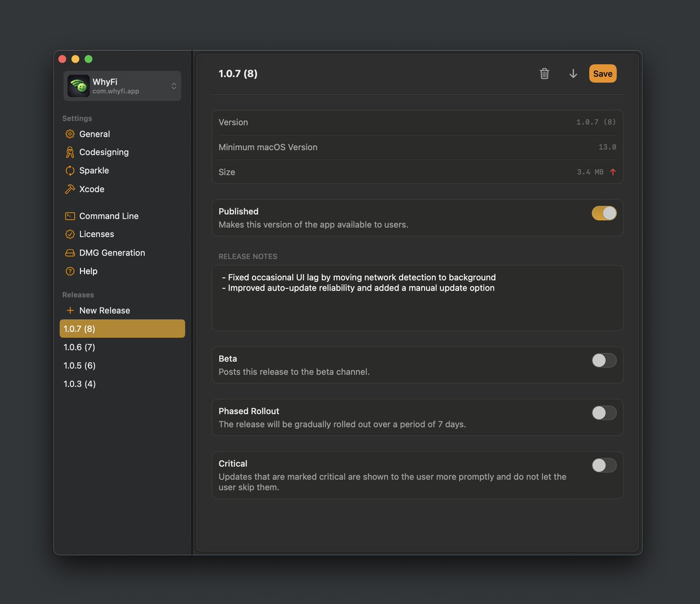Turn off the Published switch
Screen dimensions: 700x604
point(604,213)
